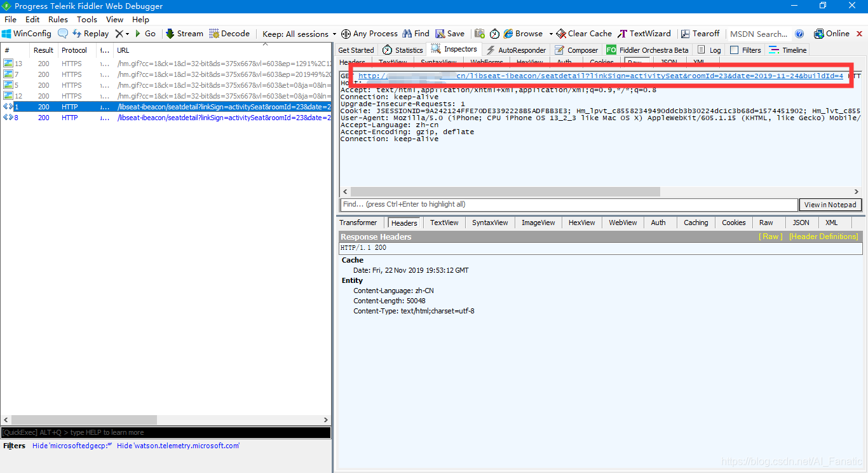
Task: Replay the selected sessions
Action: pyautogui.click(x=90, y=34)
